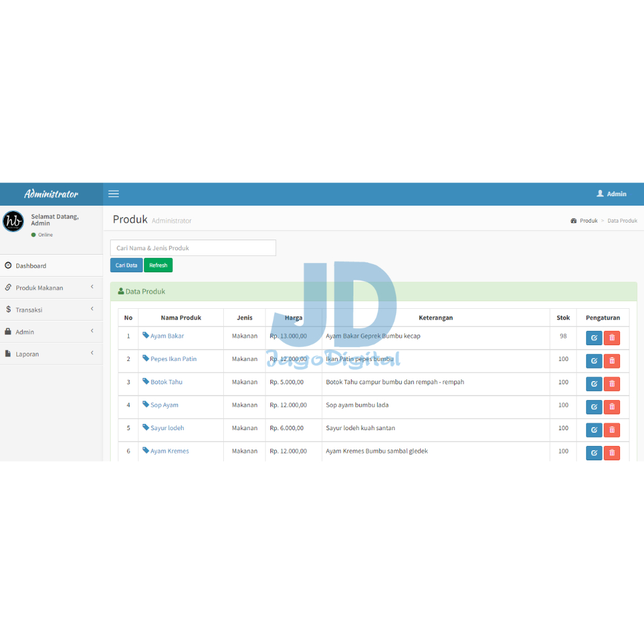Edit the Ayam Bakar product

594,338
